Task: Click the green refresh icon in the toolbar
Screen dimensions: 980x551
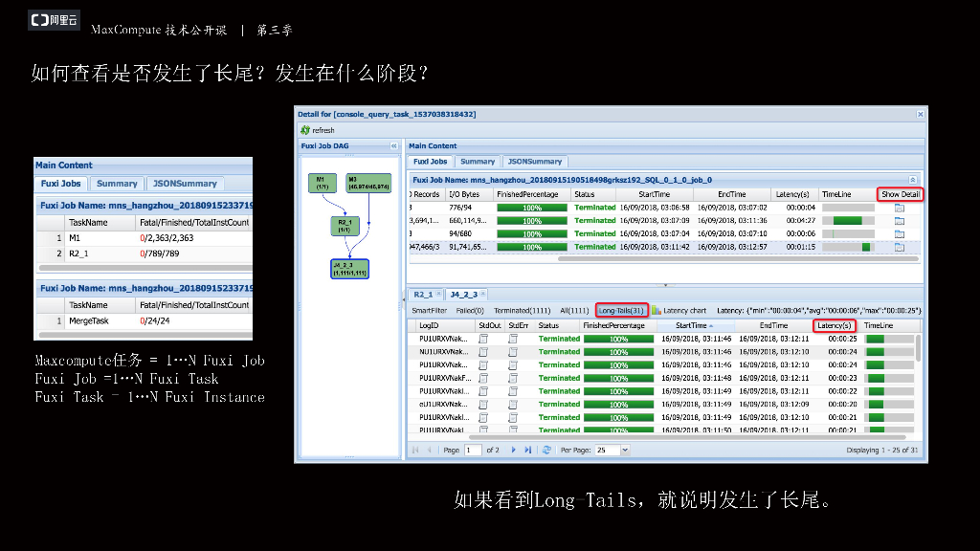Action: [x=305, y=130]
